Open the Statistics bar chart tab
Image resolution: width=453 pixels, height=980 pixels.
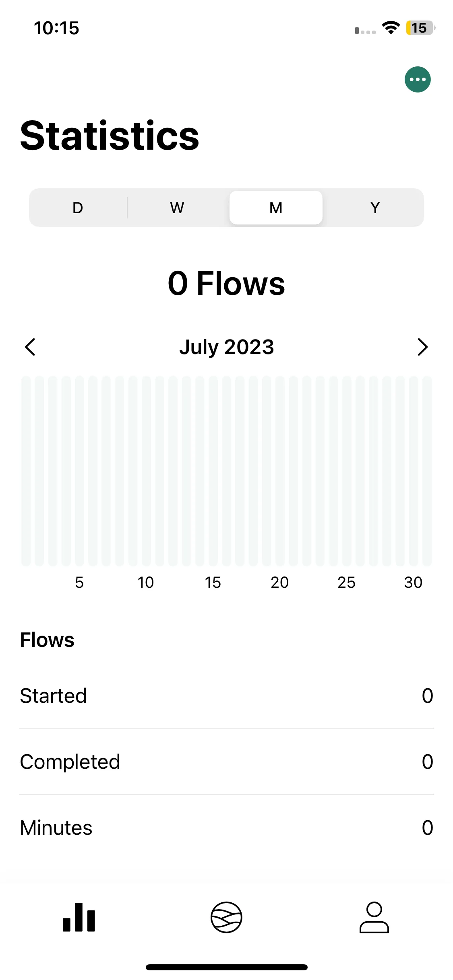79,917
